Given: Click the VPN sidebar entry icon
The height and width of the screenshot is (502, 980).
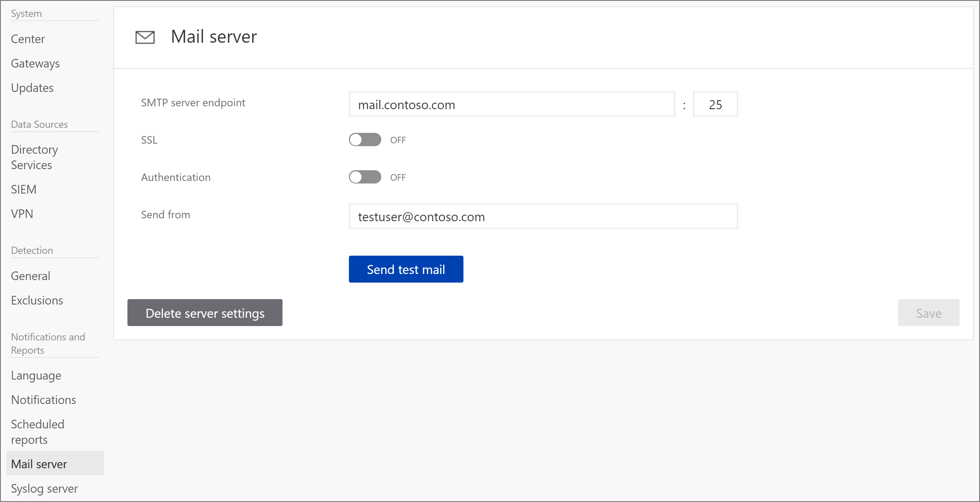Looking at the screenshot, I should (x=22, y=213).
